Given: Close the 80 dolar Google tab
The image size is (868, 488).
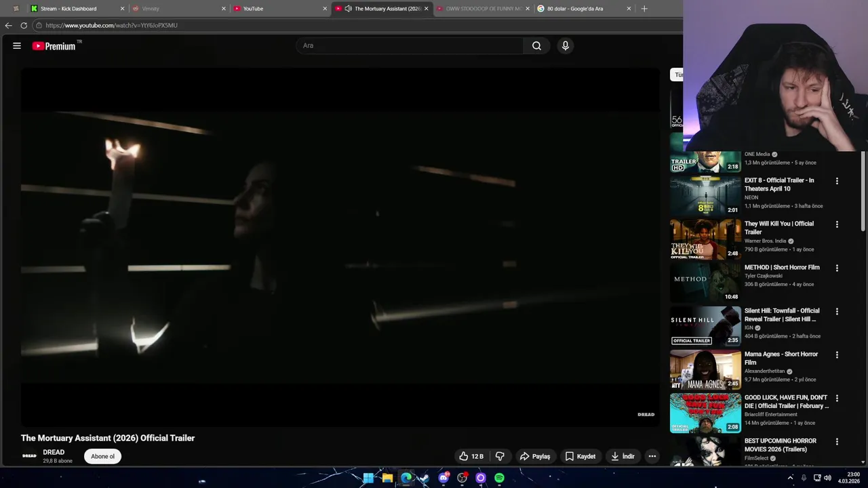Looking at the screenshot, I should tap(629, 9).
